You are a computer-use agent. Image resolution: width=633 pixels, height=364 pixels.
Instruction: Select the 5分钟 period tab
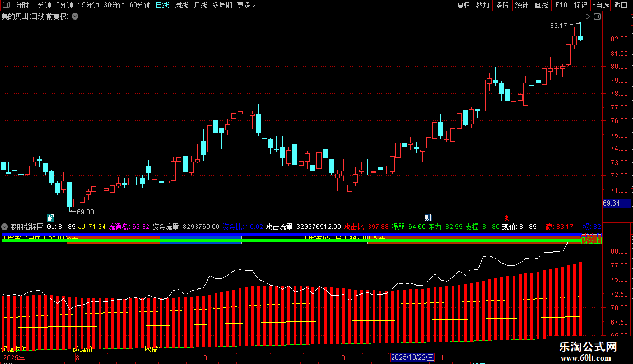[x=64, y=5]
